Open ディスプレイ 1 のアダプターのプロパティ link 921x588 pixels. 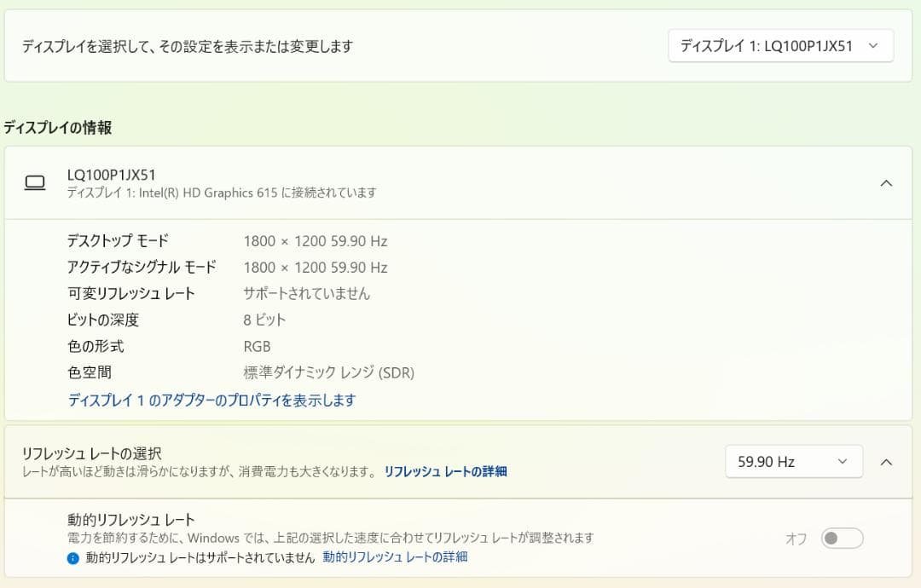tap(211, 400)
